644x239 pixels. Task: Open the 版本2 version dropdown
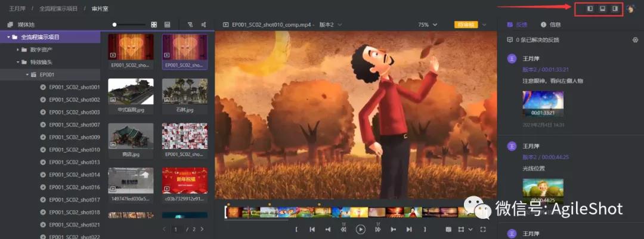(x=332, y=24)
